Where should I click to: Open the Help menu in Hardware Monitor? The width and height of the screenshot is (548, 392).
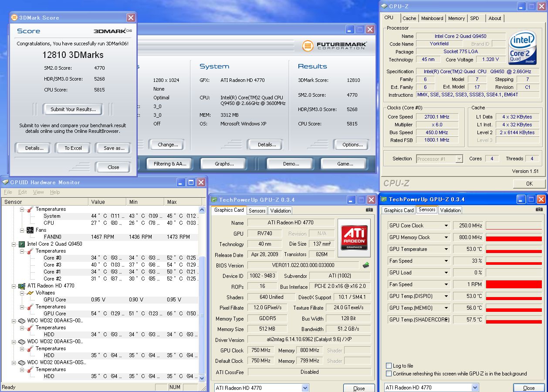(55, 192)
